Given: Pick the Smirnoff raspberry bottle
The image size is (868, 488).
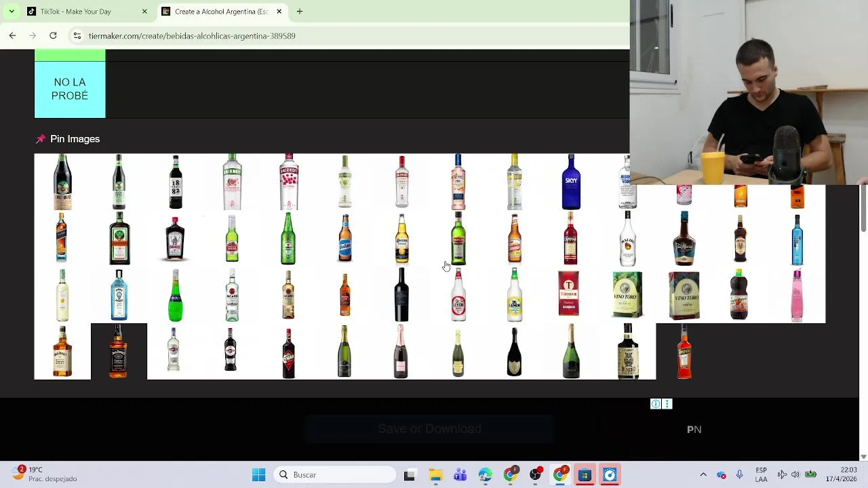Looking at the screenshot, I should (288, 182).
